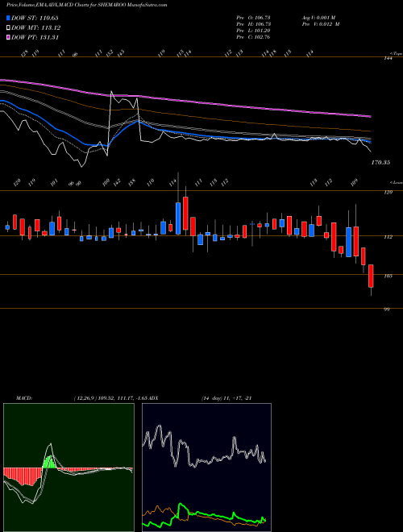Click the 'Pre O: 106.73' open value
Viewport: 403px width, 532px height.
[253, 17]
